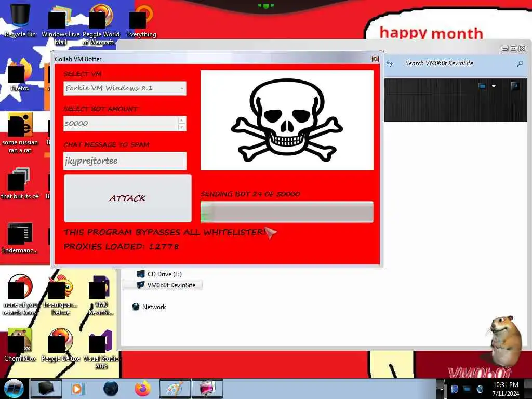Minimize the Explorer window
The height and width of the screenshot is (399, 532).
point(504,49)
